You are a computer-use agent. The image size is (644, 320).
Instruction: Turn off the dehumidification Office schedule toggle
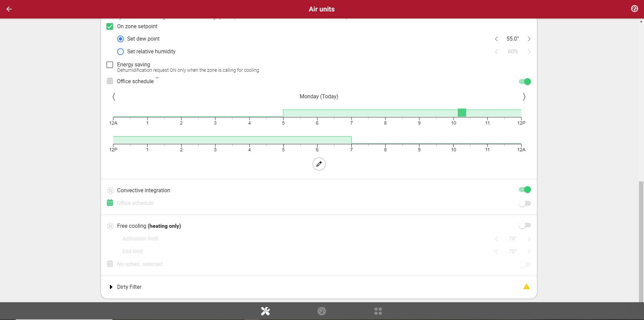[525, 82]
